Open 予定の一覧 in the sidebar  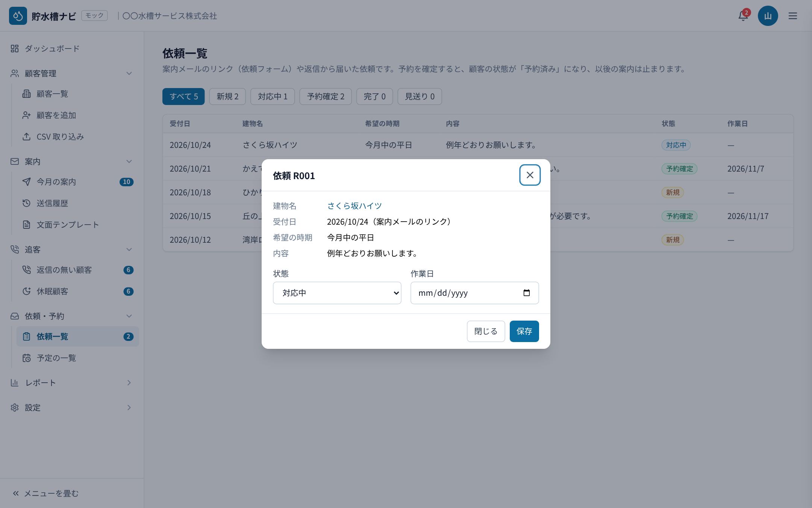77,358
